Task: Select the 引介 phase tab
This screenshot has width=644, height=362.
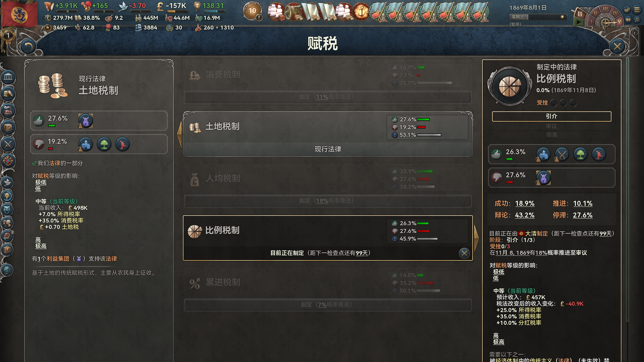Action: pyautogui.click(x=551, y=116)
